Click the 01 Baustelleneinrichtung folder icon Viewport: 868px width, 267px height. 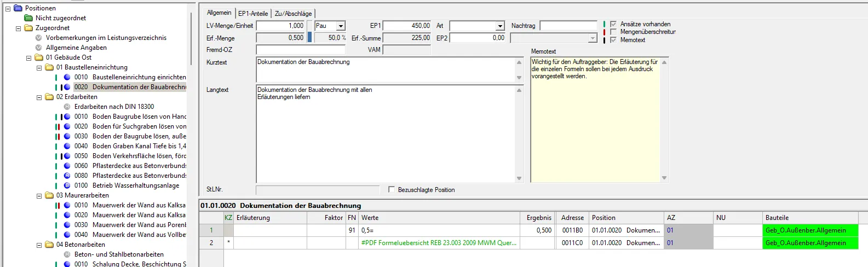49,67
